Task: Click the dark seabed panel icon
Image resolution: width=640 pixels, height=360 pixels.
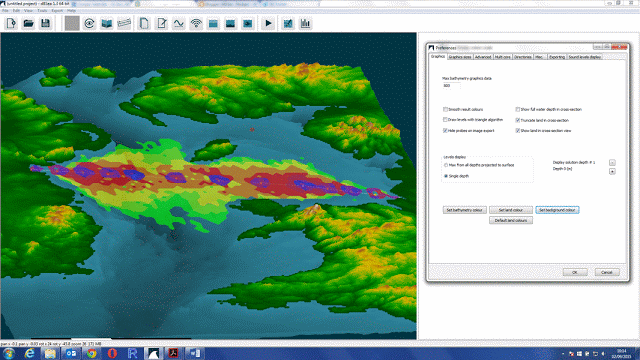Action: tap(231, 23)
